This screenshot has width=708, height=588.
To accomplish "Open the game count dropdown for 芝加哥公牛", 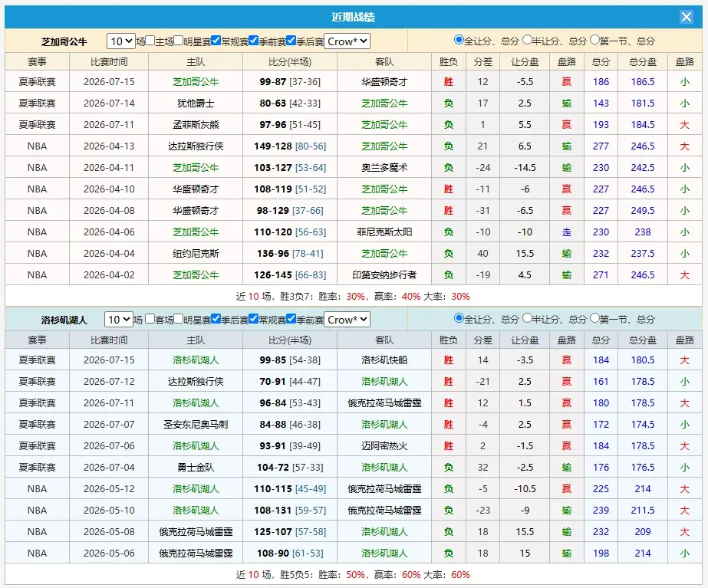I will pyautogui.click(x=121, y=41).
